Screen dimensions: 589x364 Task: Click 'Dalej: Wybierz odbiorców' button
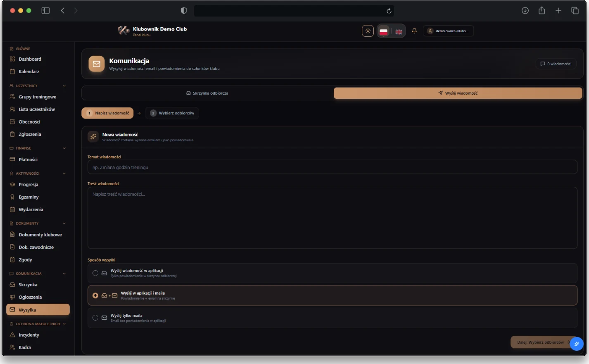point(540,342)
